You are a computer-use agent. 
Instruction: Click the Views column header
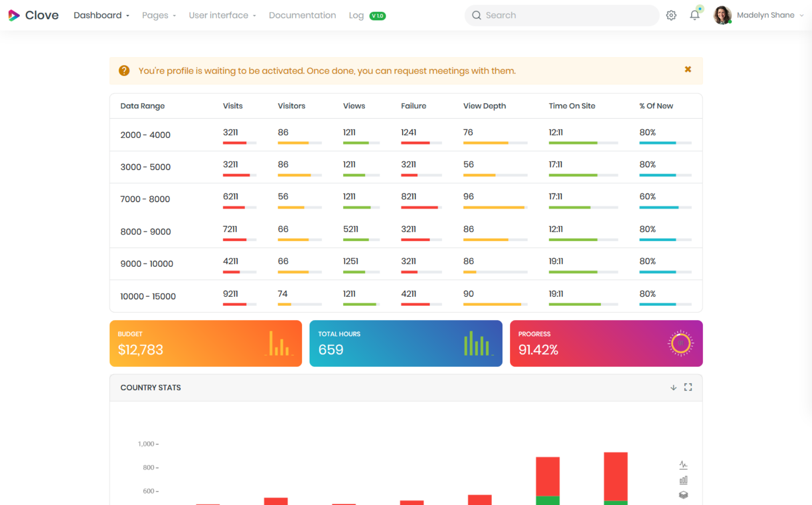354,106
